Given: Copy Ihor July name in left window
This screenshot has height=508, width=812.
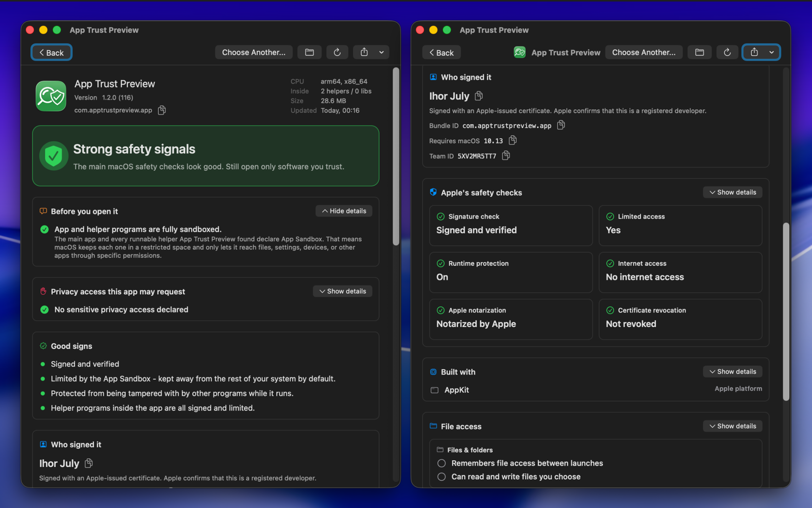Looking at the screenshot, I should [89, 463].
